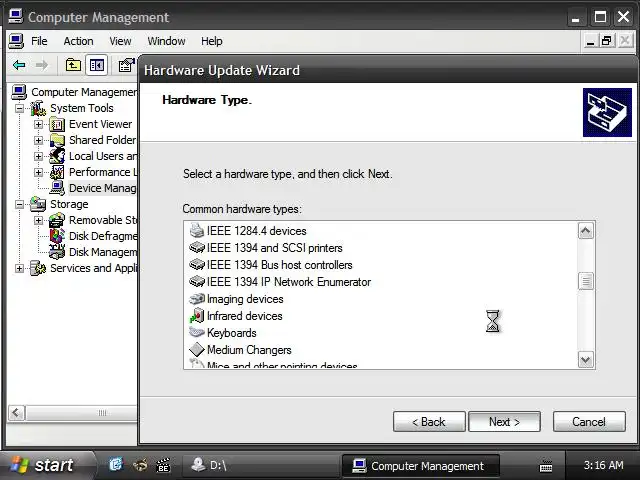Click the Local Users tree icon
This screenshot has width=640, height=480.
(57, 156)
